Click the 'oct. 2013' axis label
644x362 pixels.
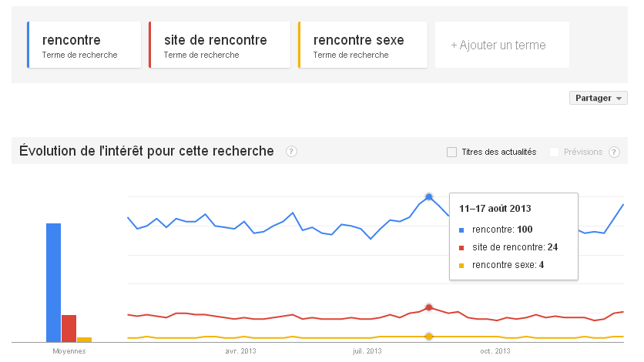click(495, 351)
